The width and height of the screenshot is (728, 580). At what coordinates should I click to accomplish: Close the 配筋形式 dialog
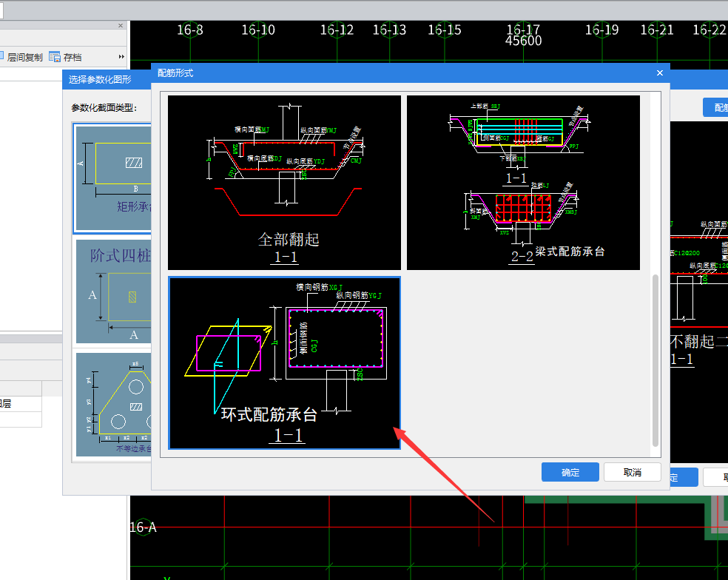660,73
